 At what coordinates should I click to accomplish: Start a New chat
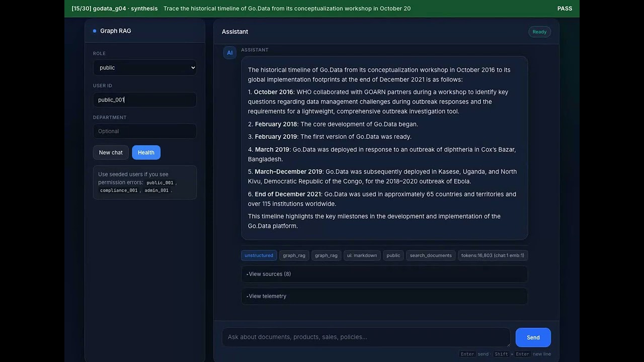click(111, 152)
